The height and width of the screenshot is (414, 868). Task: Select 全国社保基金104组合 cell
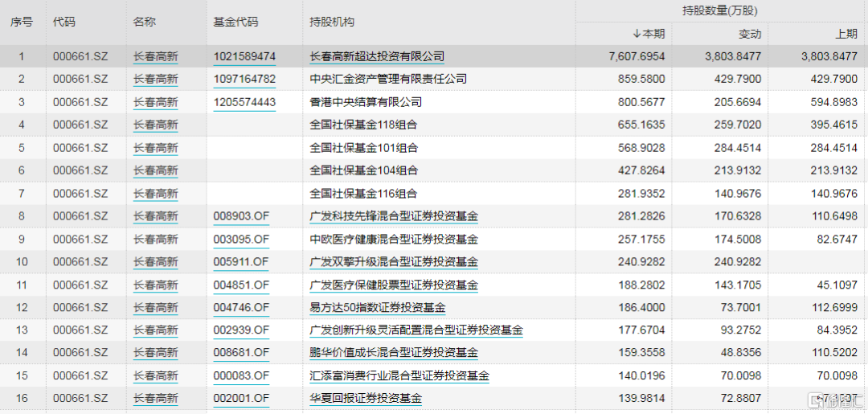(364, 170)
